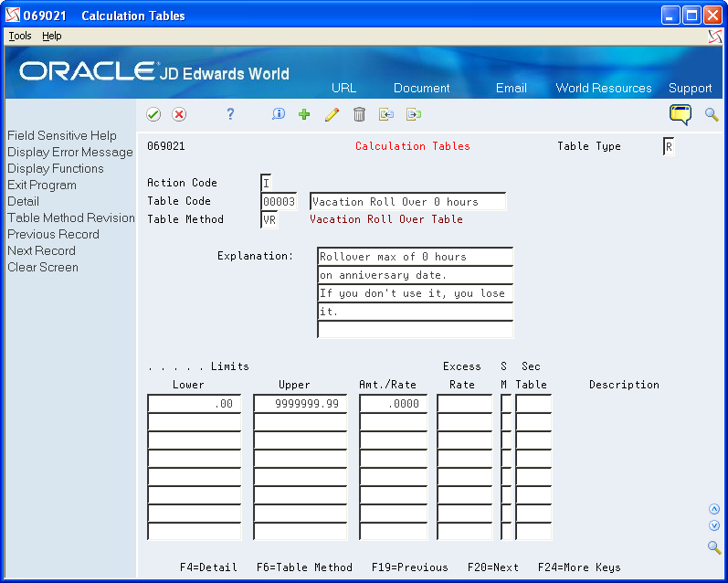
Task: Minimize the Calculation Tables window
Action: 670,16
